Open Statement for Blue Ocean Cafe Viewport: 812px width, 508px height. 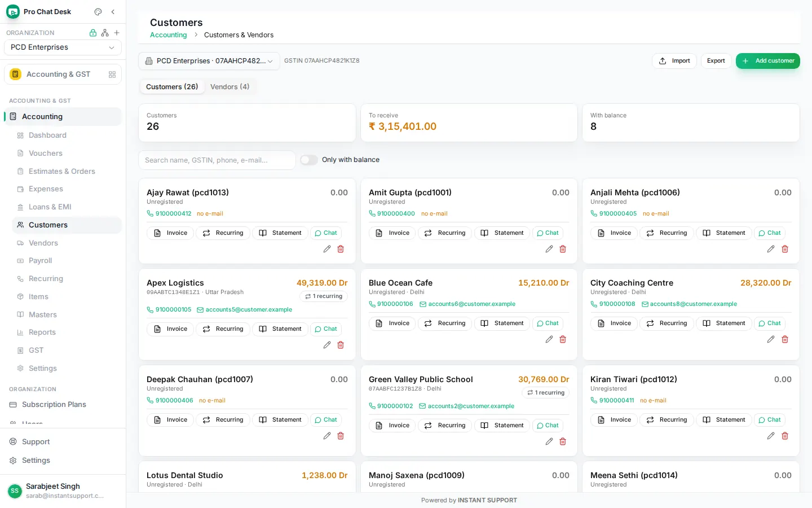pos(502,323)
